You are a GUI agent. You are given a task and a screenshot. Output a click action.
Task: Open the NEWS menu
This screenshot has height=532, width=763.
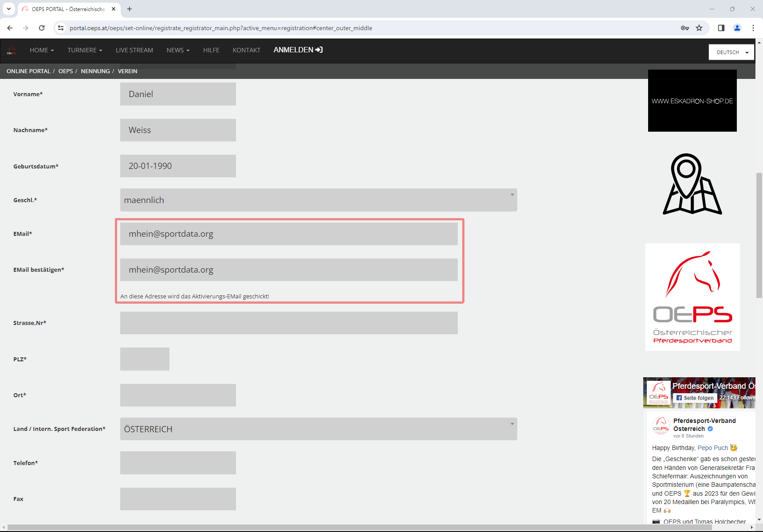tap(178, 50)
